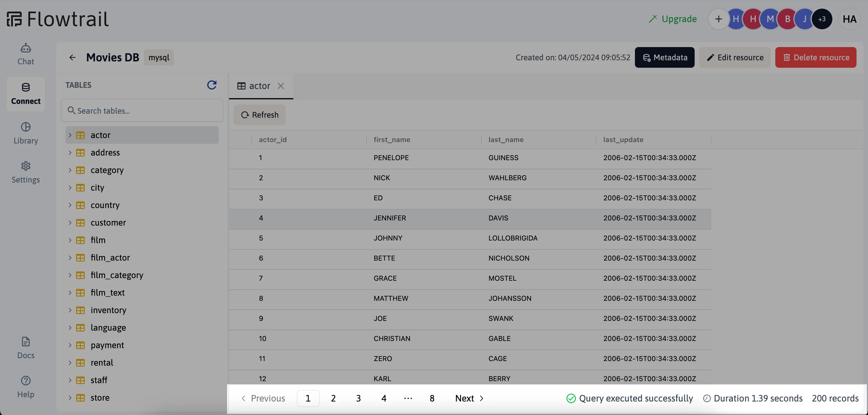This screenshot has height=415, width=868.
Task: Expand the country table node
Action: point(70,205)
